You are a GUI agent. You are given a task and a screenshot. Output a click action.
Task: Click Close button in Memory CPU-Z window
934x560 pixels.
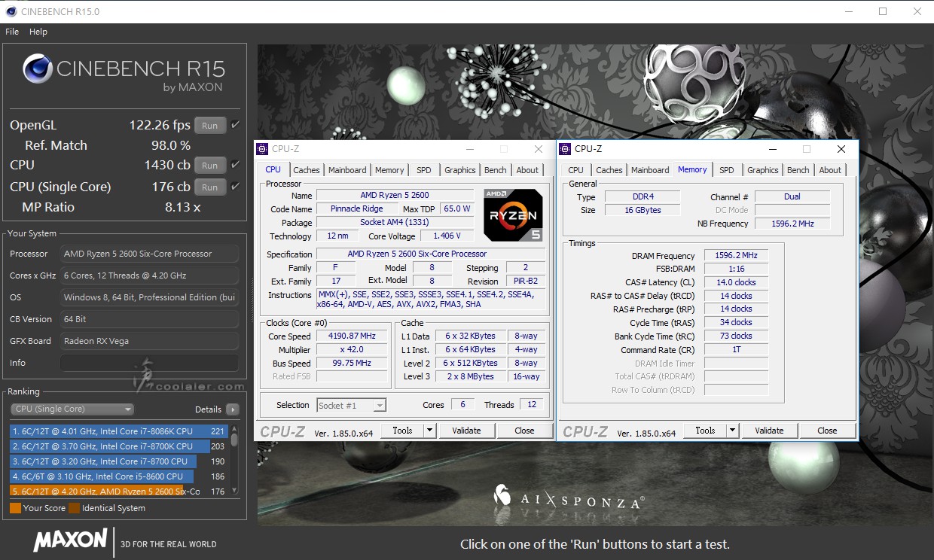tap(827, 431)
